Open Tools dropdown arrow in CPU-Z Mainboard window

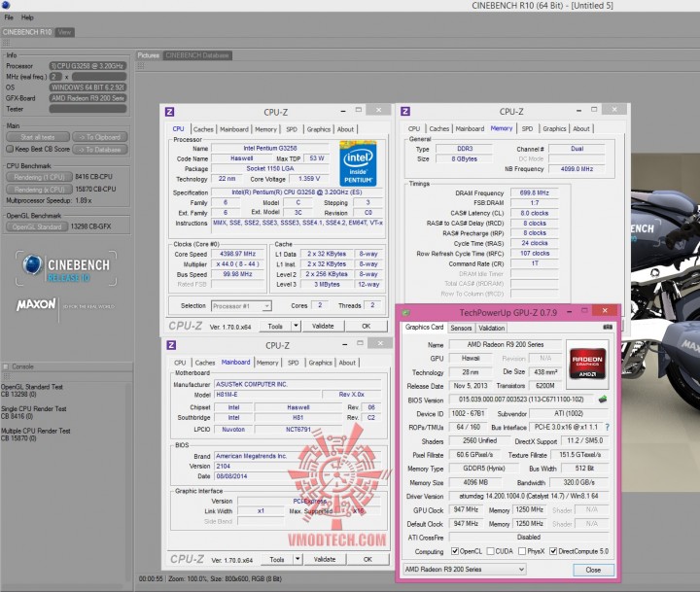[x=297, y=559]
